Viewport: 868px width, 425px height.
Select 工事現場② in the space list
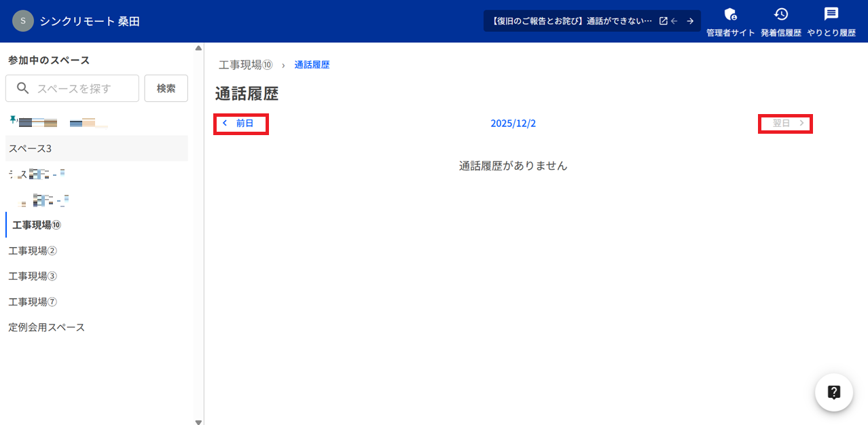click(32, 251)
